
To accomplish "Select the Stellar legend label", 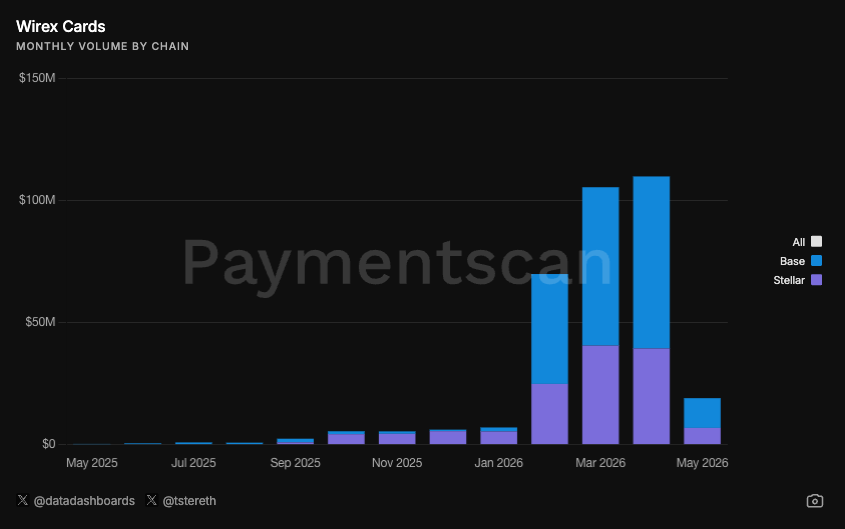I will pyautogui.click(x=789, y=280).
